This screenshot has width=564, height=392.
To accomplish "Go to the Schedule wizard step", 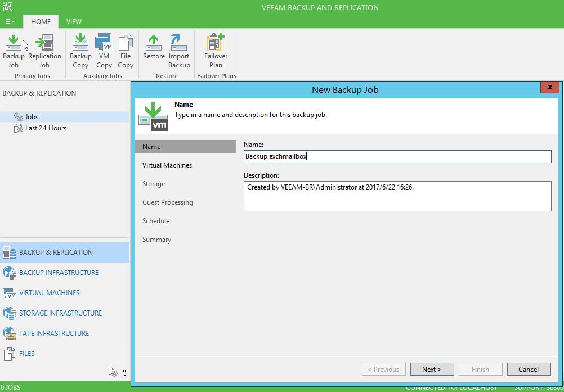I will pyautogui.click(x=156, y=221).
